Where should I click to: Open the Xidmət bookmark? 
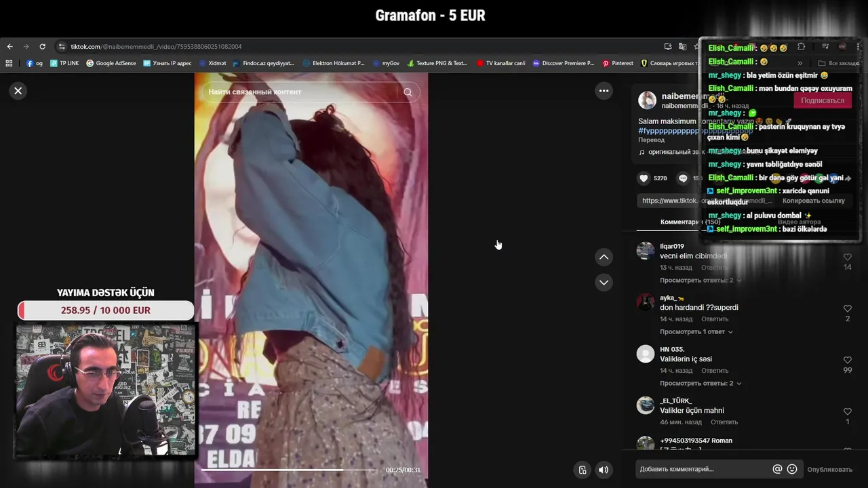(x=212, y=63)
